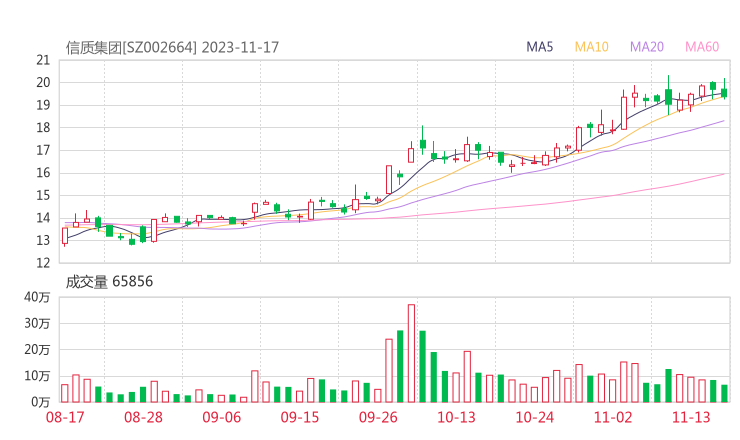Click the chart title 信质集团[SZ002664] 2023-11-17
The height and width of the screenshot is (440, 740).
(x=172, y=48)
